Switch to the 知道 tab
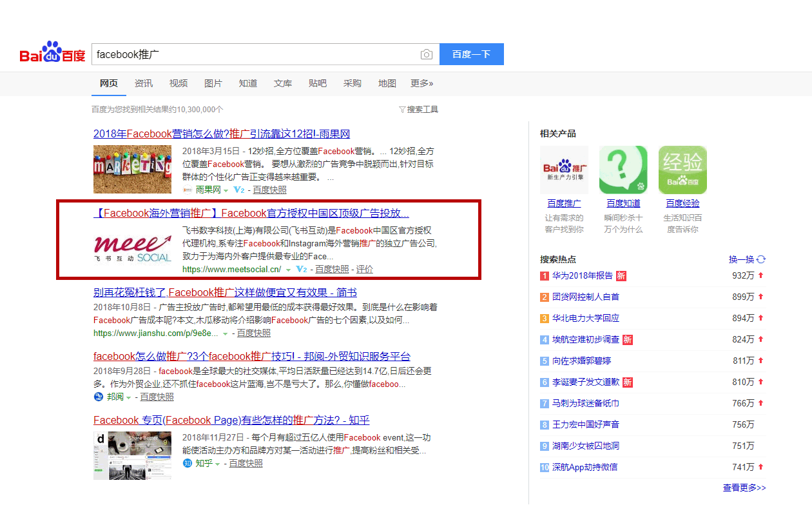Viewport: 812px width, 516px height. 248,83
